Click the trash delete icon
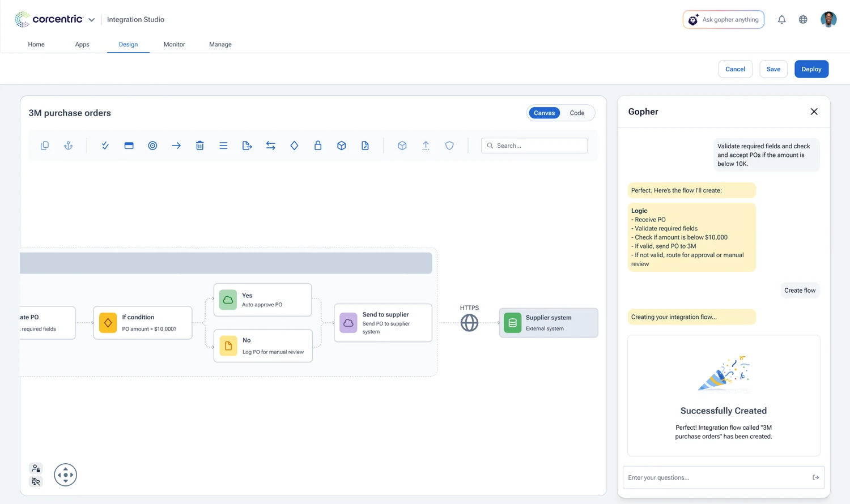 coord(200,146)
